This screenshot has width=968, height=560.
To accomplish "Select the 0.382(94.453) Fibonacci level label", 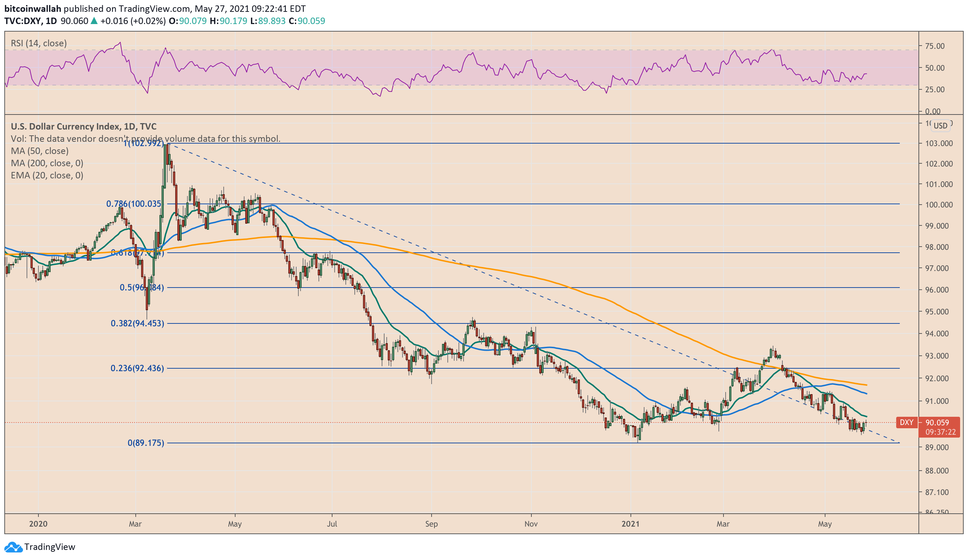I will pyautogui.click(x=137, y=323).
